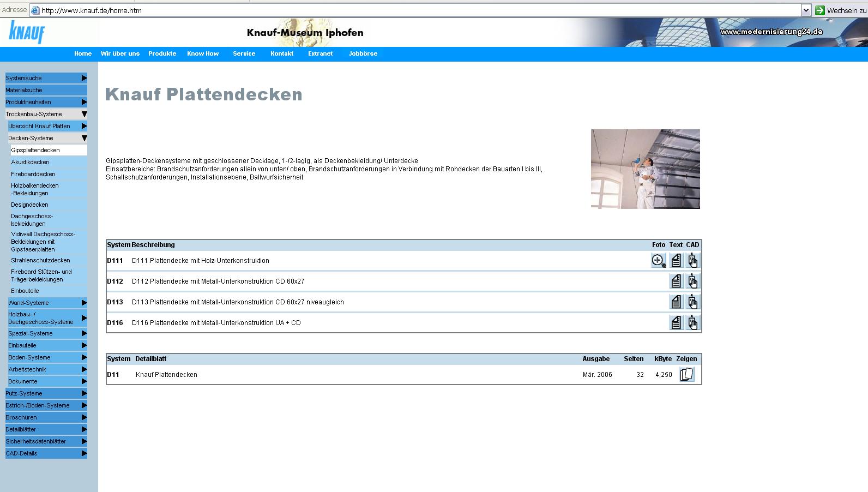The width and height of the screenshot is (868, 492).
Task: Open the CAD icon for D113
Action: (692, 302)
